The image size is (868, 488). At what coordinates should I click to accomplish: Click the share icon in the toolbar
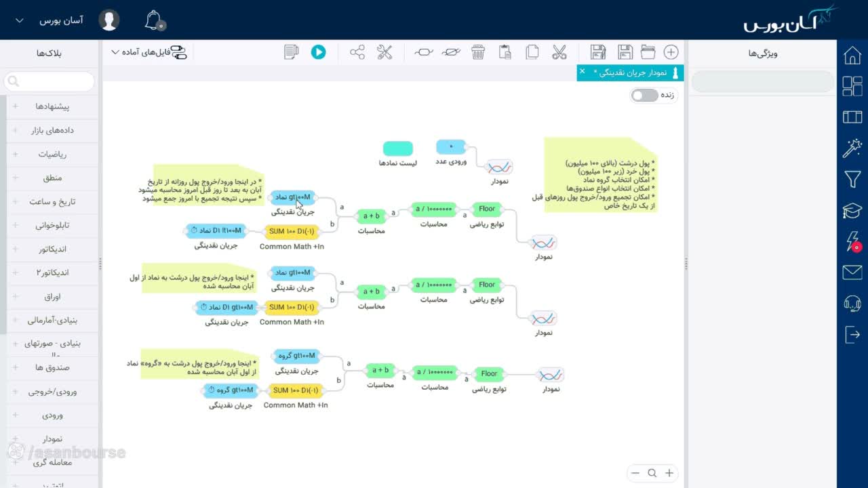point(357,52)
